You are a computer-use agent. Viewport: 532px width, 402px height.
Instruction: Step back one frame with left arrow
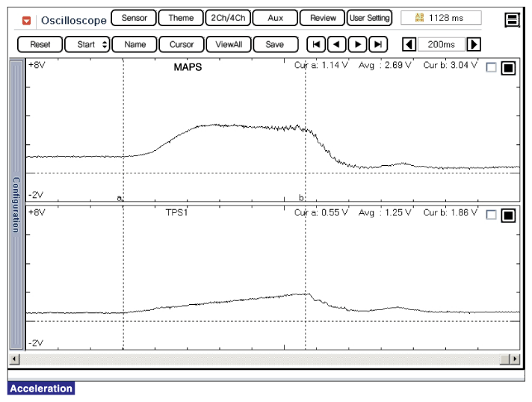point(337,44)
